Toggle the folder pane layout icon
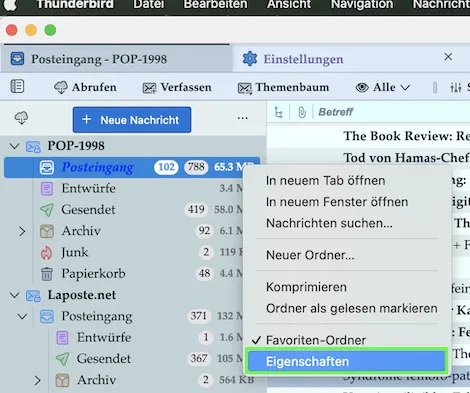The width and height of the screenshot is (470, 393). [17, 86]
